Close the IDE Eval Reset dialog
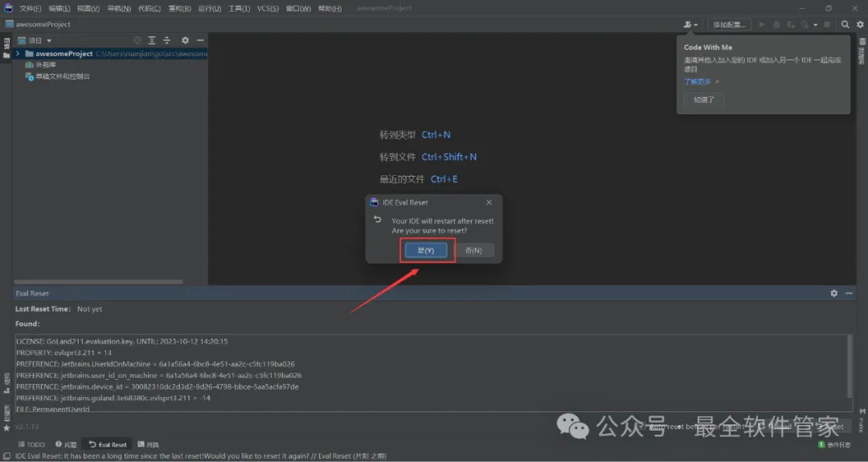This screenshot has width=868, height=462. (489, 202)
